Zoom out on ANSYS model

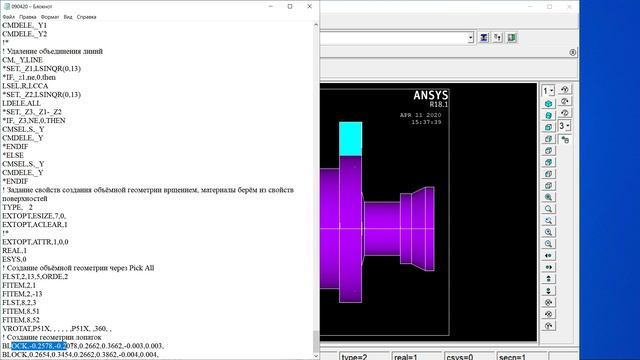coord(548,244)
